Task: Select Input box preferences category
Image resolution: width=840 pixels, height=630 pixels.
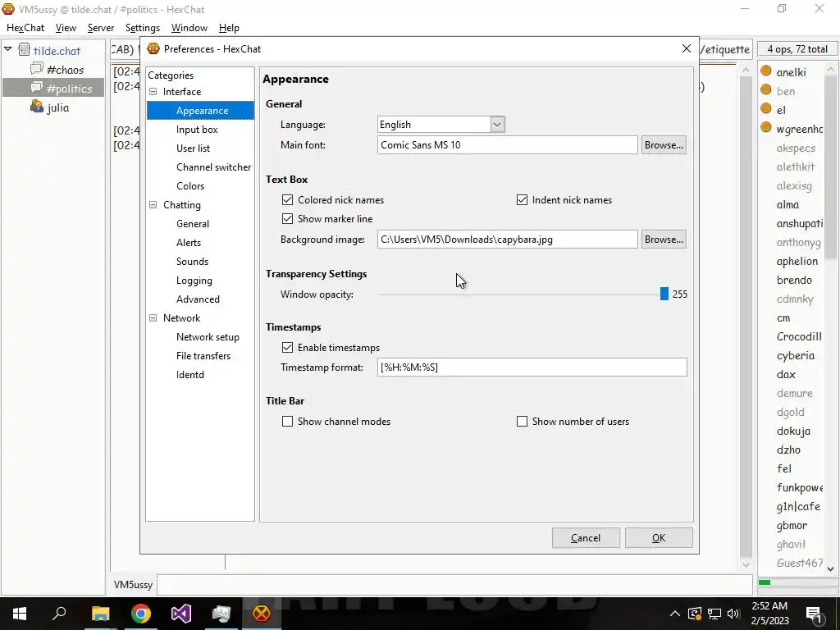Action: (197, 130)
